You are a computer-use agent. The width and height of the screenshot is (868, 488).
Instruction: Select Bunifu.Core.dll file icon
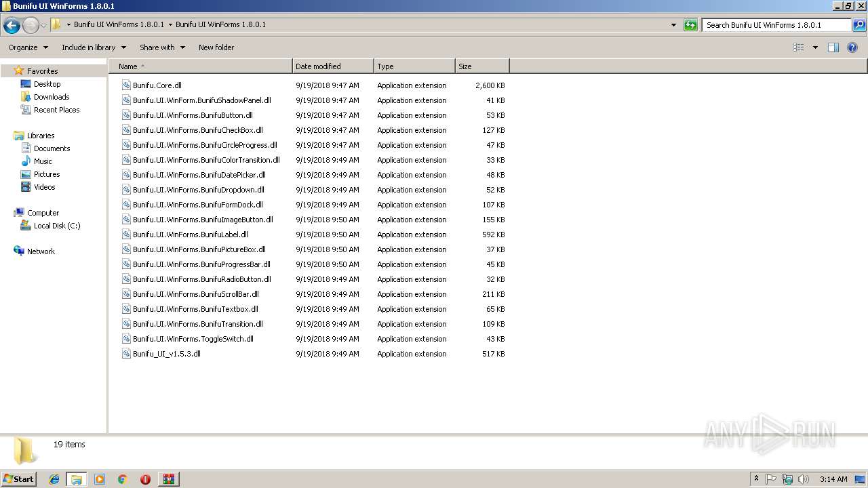pyautogui.click(x=126, y=85)
